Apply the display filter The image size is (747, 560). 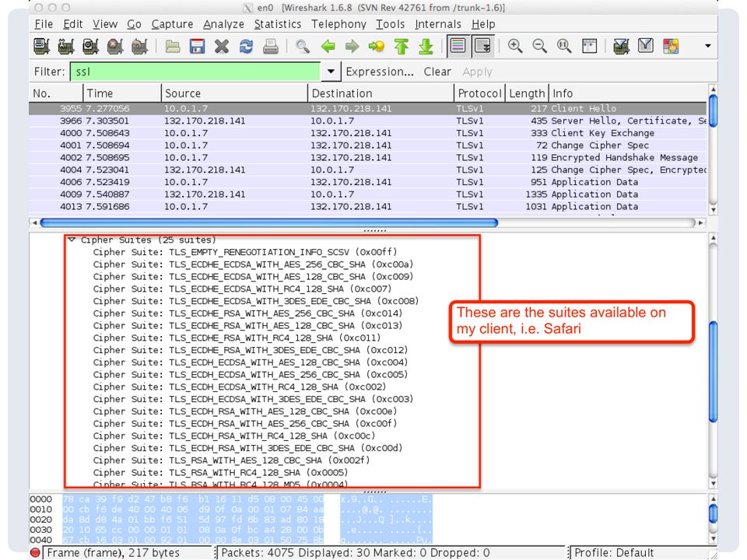click(477, 72)
